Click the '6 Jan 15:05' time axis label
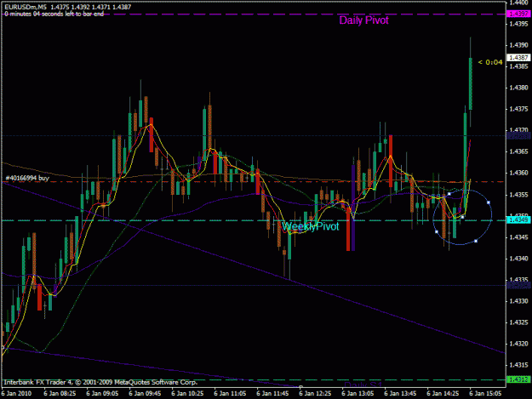This screenshot has width=532, height=399. (x=485, y=394)
